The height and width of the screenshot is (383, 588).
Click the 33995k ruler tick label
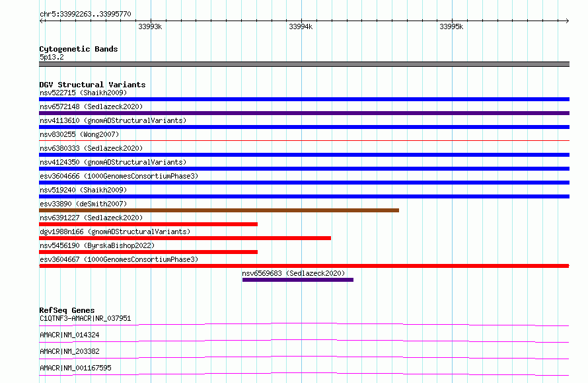451,26
